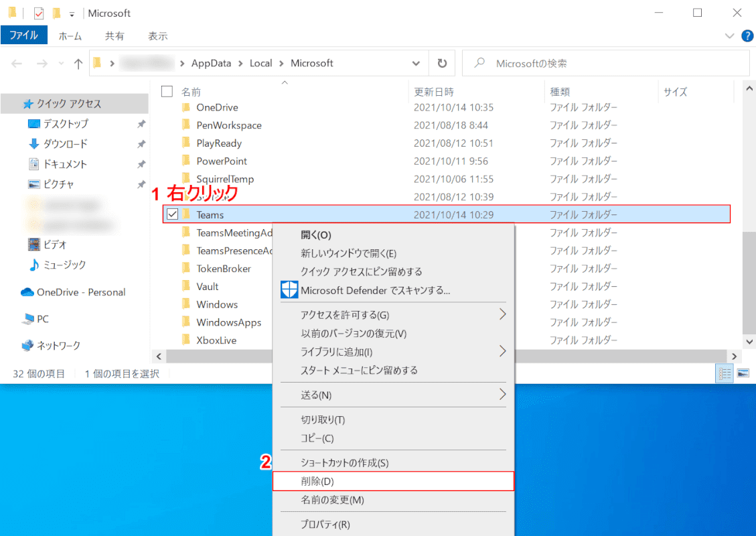Open Explorer help question mark icon

(x=747, y=36)
